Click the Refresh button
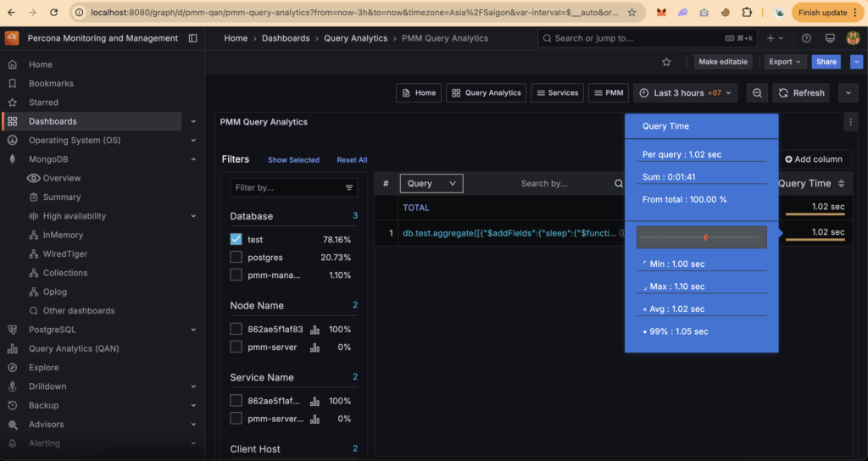The image size is (868, 461). point(802,93)
